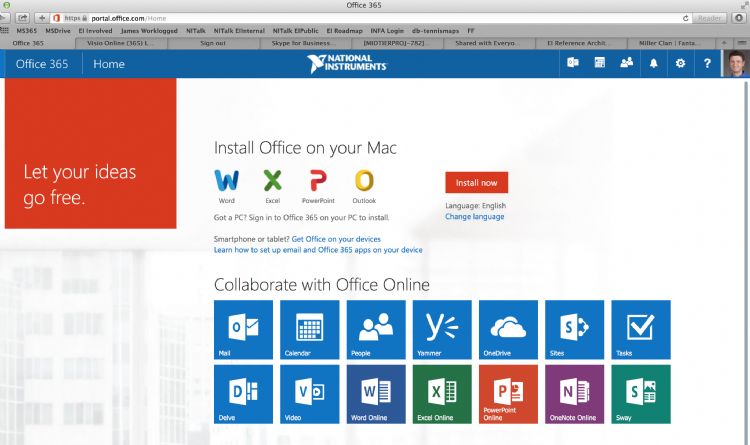Open notifications bell icon

pos(653,63)
